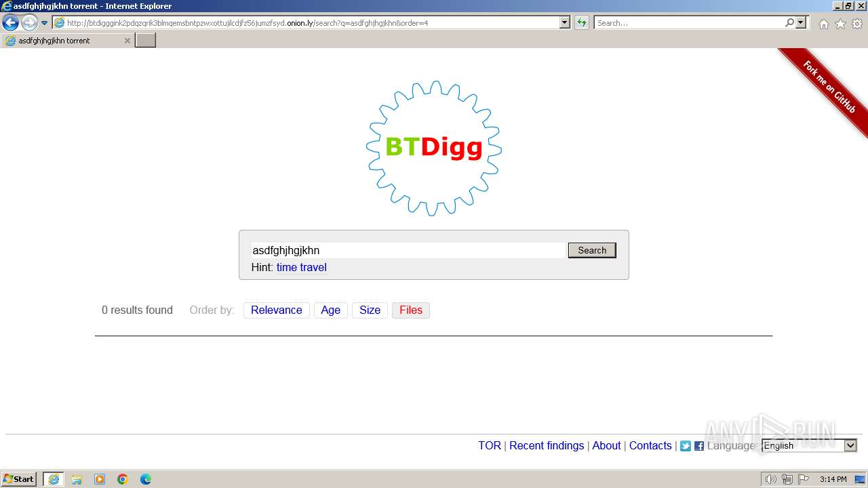Viewport: 868px width, 488px height.
Task: Click the Search button
Action: point(592,250)
